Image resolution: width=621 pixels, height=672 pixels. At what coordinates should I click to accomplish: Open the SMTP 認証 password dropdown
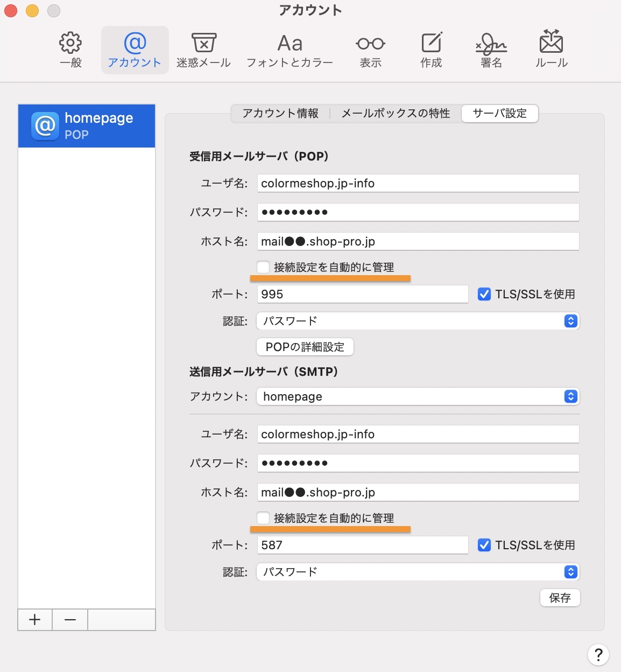(418, 572)
